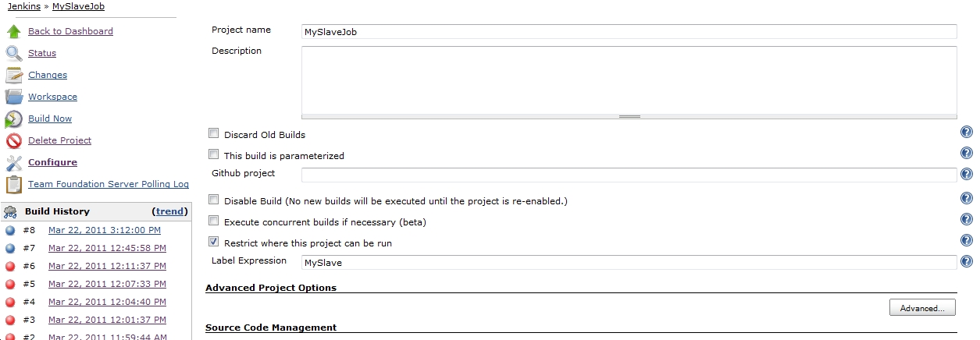
Task: Click the Delete Project icon
Action: pos(13,141)
